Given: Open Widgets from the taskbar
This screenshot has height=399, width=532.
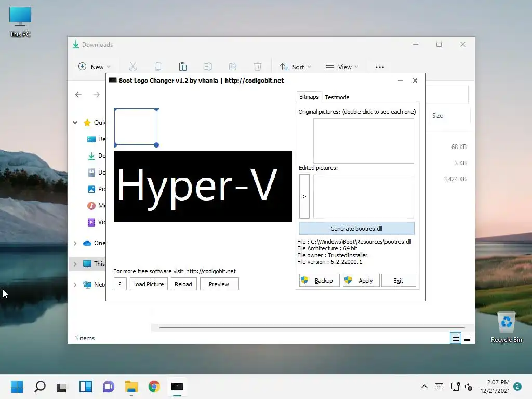Looking at the screenshot, I should tap(86, 387).
